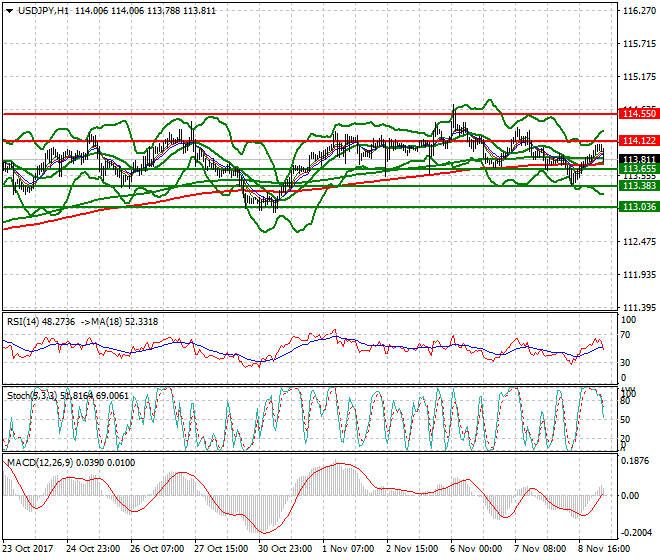Click the 6 Nov 00:00 time label
The height and width of the screenshot is (560, 660).
475,549
